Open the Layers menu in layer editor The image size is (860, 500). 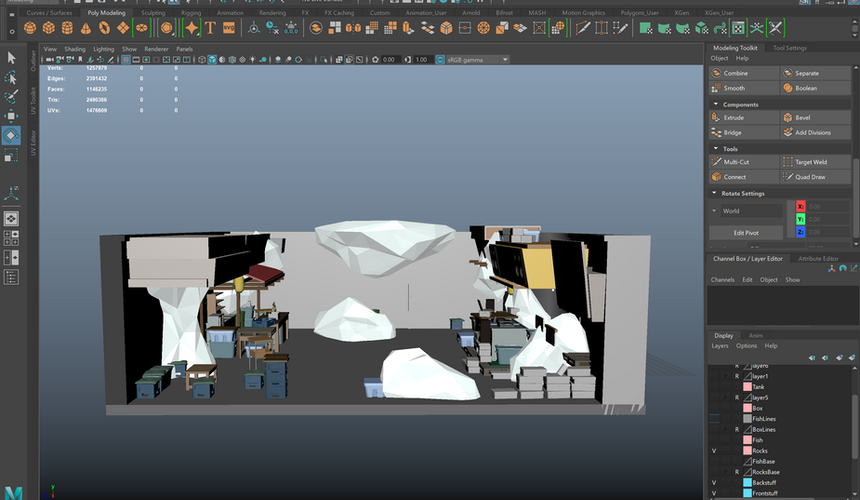(x=720, y=346)
